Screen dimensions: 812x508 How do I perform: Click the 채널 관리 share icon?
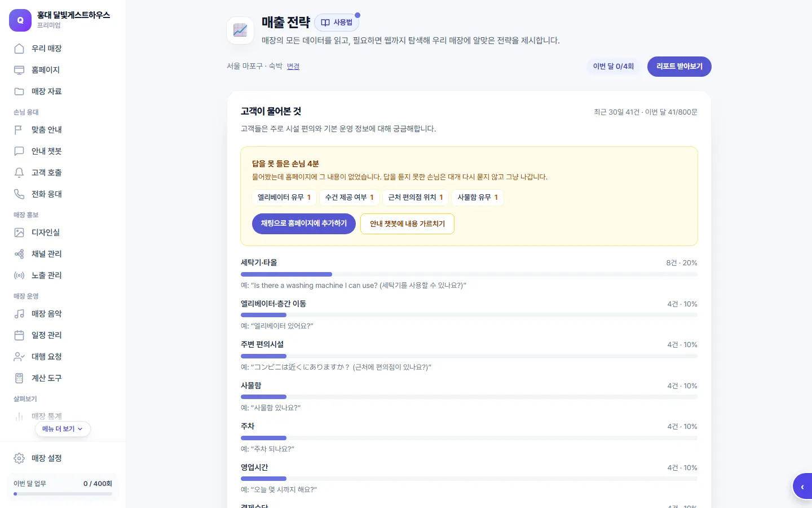(19, 254)
